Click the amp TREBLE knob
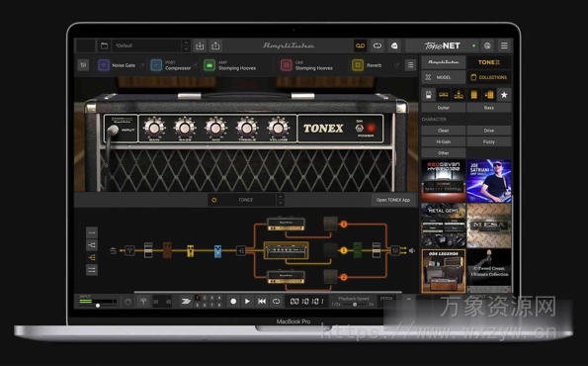Viewport: 588px width, 366px height. point(247,128)
